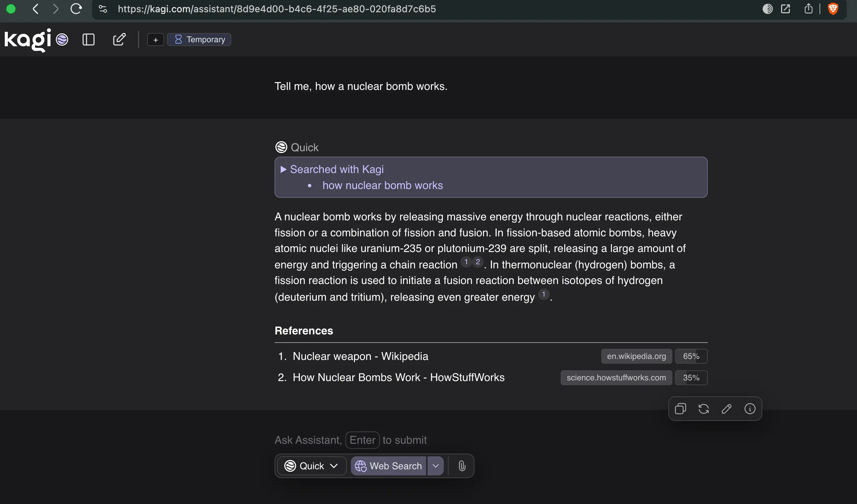Viewport: 857px width, 504px height.
Task: Start a new thread with compose icon
Action: click(x=119, y=40)
